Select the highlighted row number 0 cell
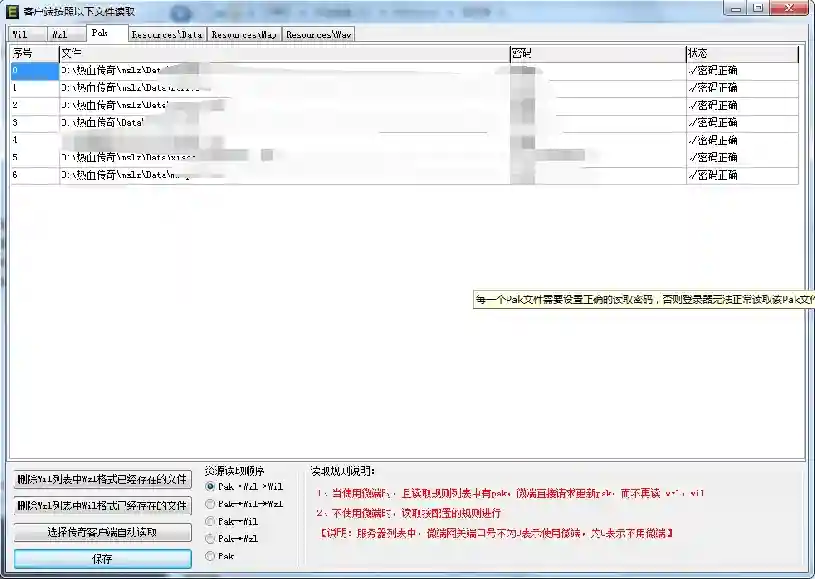Viewport: 815px width, 579px height. [x=35, y=71]
